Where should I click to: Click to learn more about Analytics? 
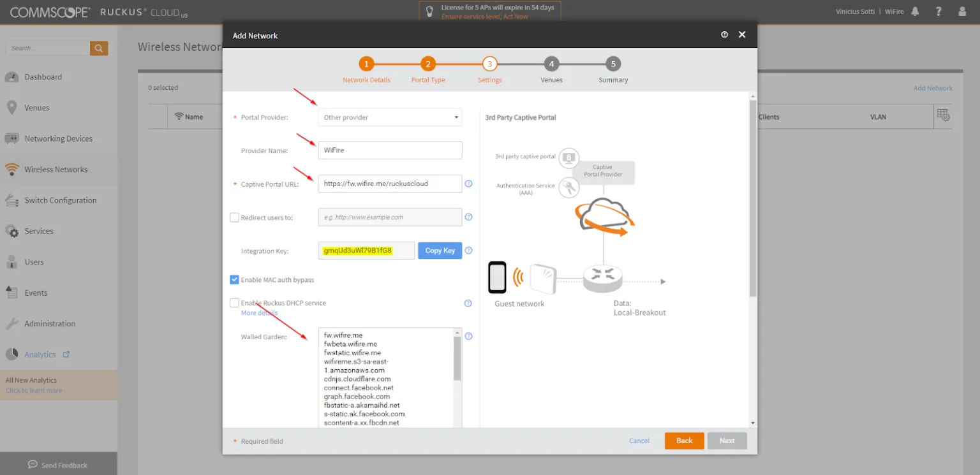tap(34, 390)
